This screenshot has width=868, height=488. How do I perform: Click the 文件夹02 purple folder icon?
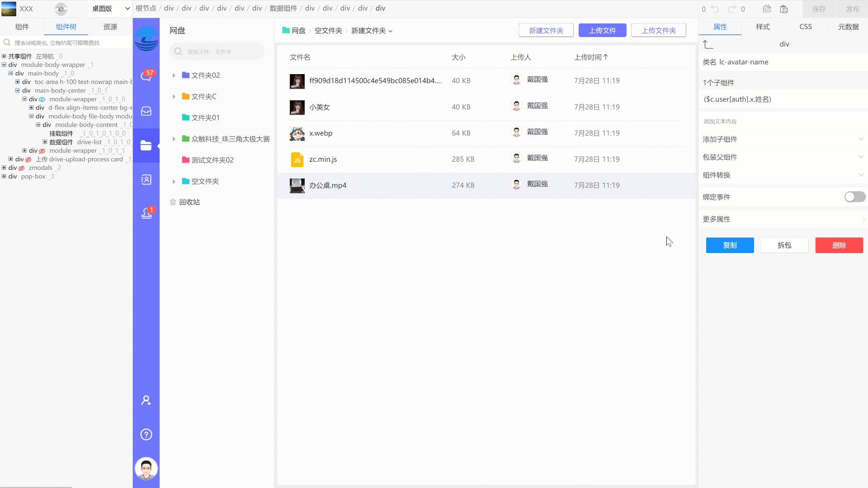coord(185,75)
